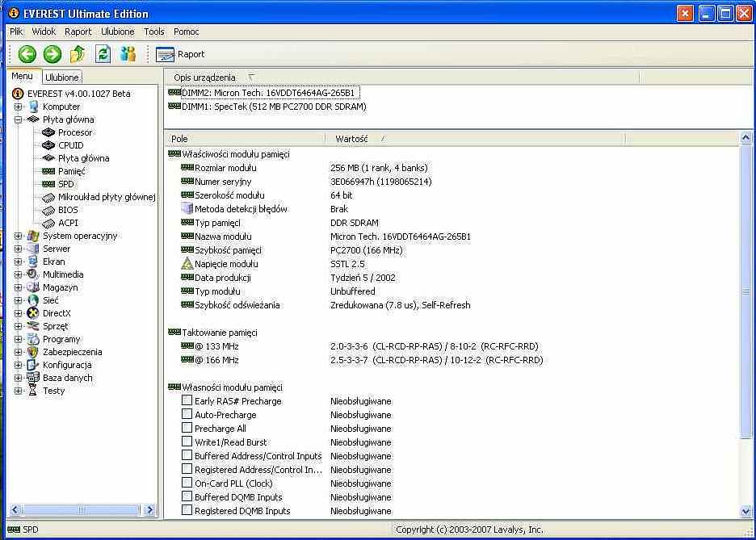Click the up-level folder arrow icon
This screenshot has width=756, height=540.
click(x=78, y=54)
